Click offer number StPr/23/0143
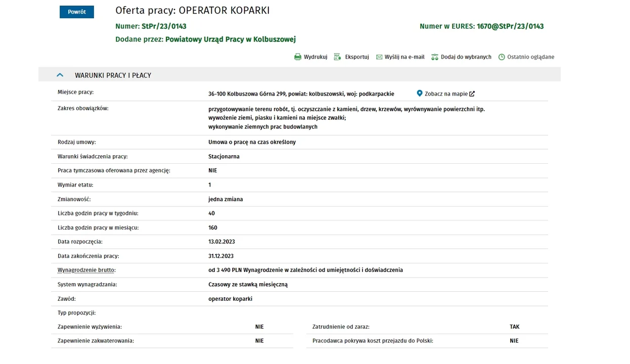This screenshot has height=364, width=630. [x=164, y=26]
